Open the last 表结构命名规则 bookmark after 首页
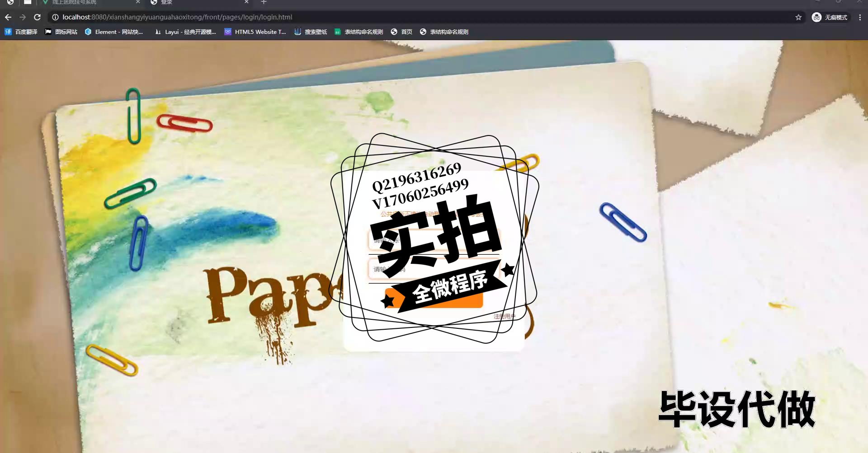The height and width of the screenshot is (453, 868). pos(444,32)
